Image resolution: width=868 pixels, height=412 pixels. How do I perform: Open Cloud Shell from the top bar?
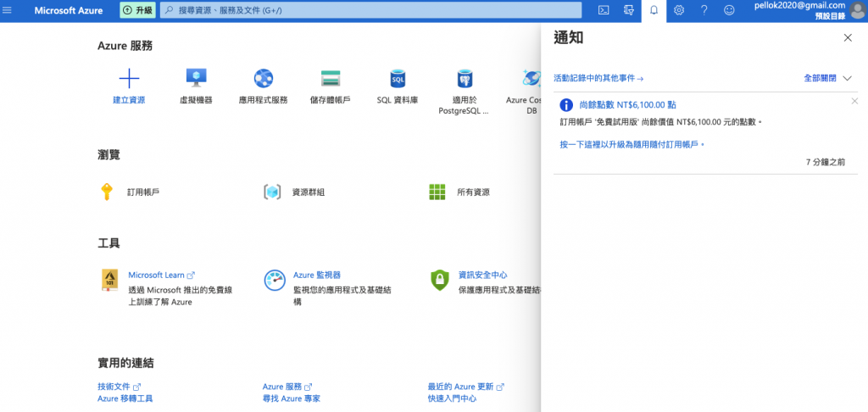pos(604,10)
